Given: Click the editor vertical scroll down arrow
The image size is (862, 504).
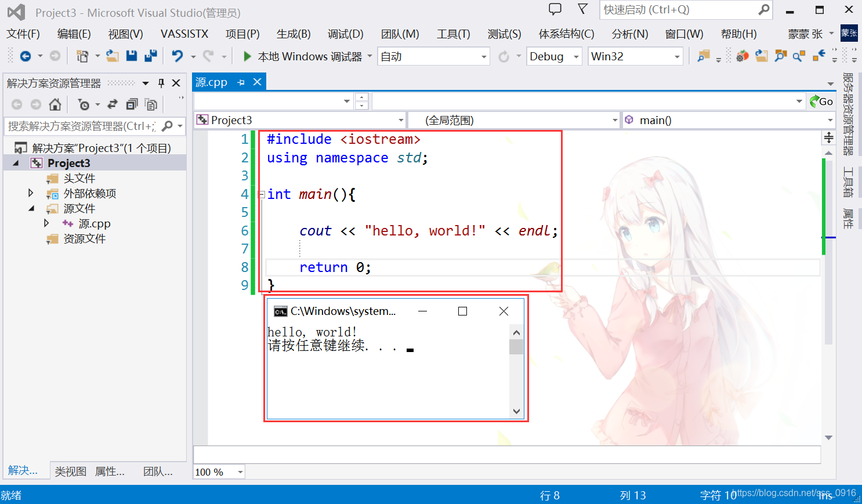Looking at the screenshot, I should tap(829, 438).
